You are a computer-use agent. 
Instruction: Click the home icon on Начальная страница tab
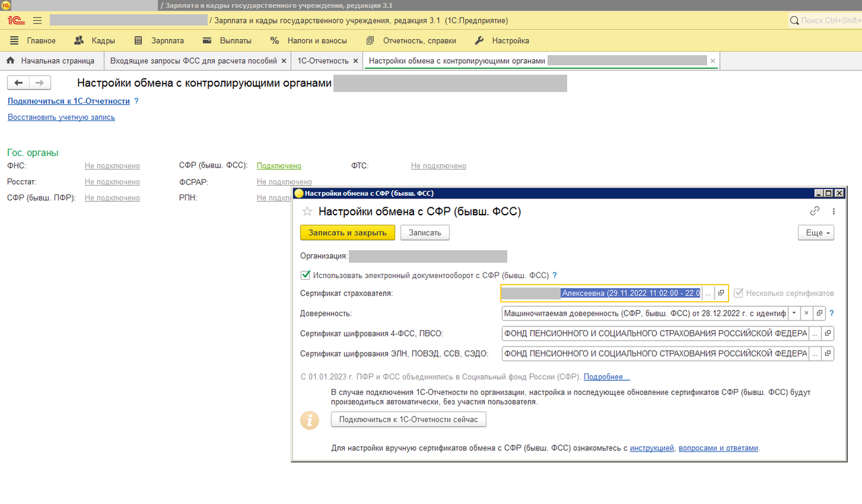(x=11, y=61)
